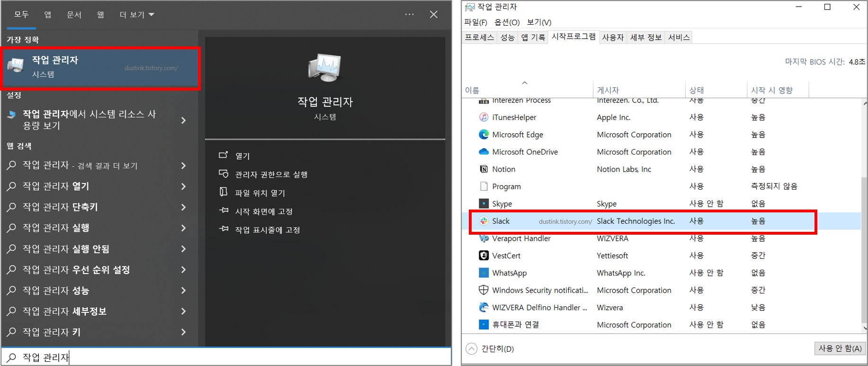Click the Notion icon in the startup list

tap(483, 169)
